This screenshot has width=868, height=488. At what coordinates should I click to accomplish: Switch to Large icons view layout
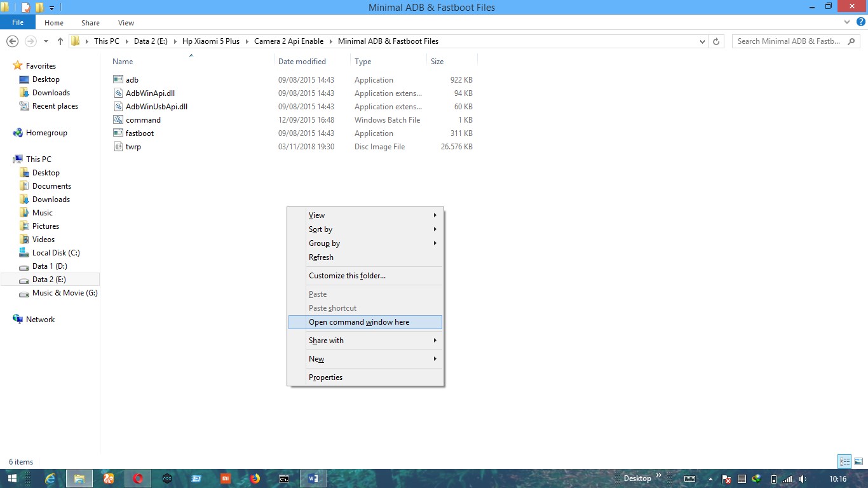pos(857,462)
